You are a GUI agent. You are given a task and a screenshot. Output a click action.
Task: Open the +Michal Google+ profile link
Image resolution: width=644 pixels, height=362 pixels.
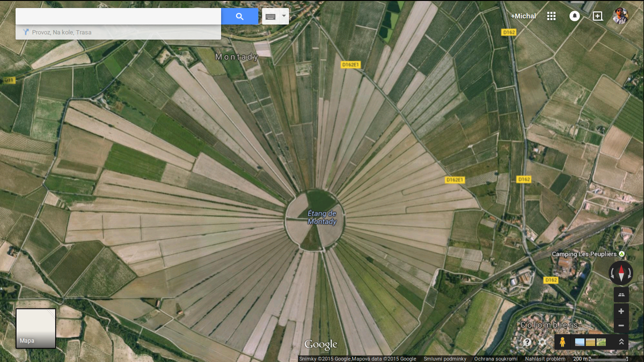523,16
